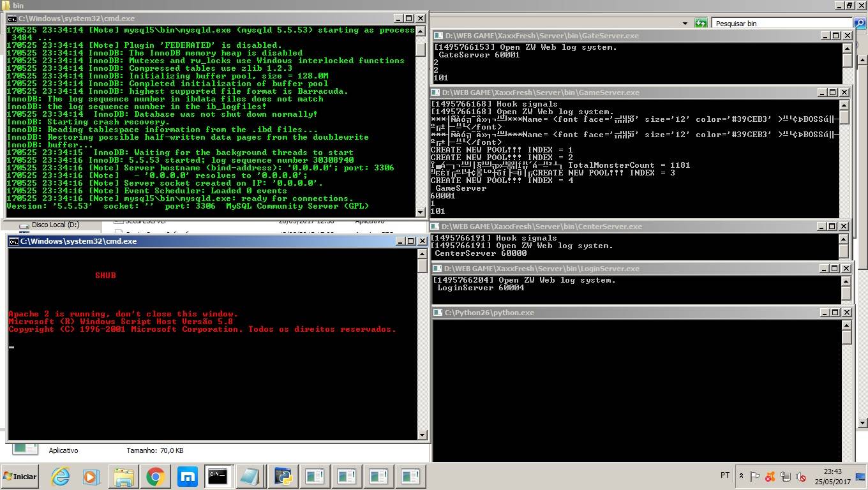Open the Action Center flag tray icon
This screenshot has height=490, width=868.
click(755, 476)
